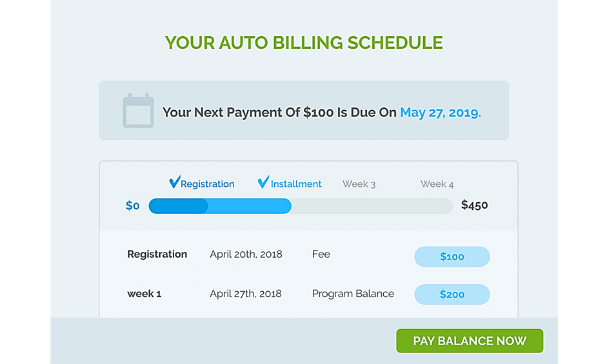The image size is (607, 364).
Task: Click the calendar icon beside the payment notice
Action: (x=138, y=111)
